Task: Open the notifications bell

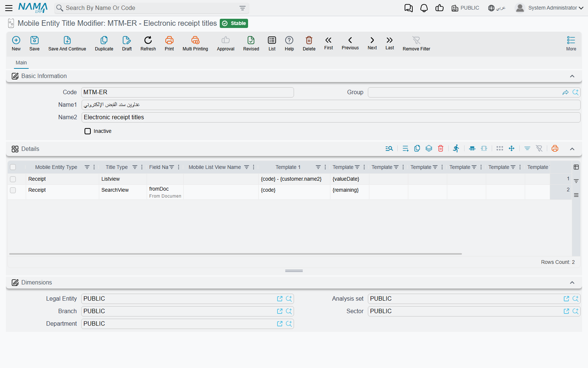Action: tap(424, 8)
